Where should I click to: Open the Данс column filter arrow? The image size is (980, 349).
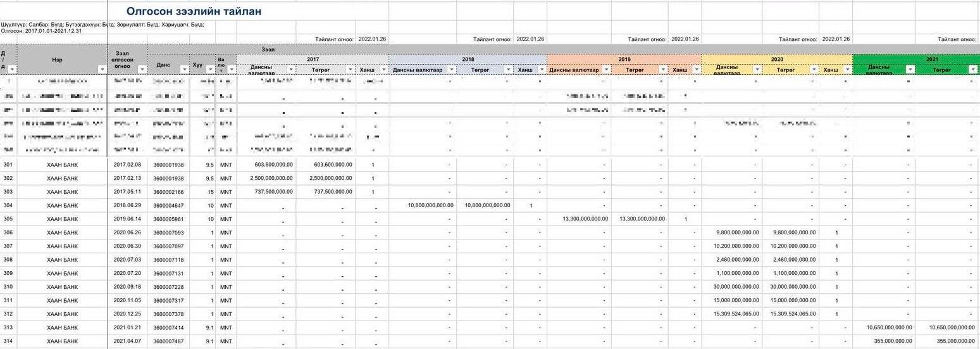[x=185, y=69]
